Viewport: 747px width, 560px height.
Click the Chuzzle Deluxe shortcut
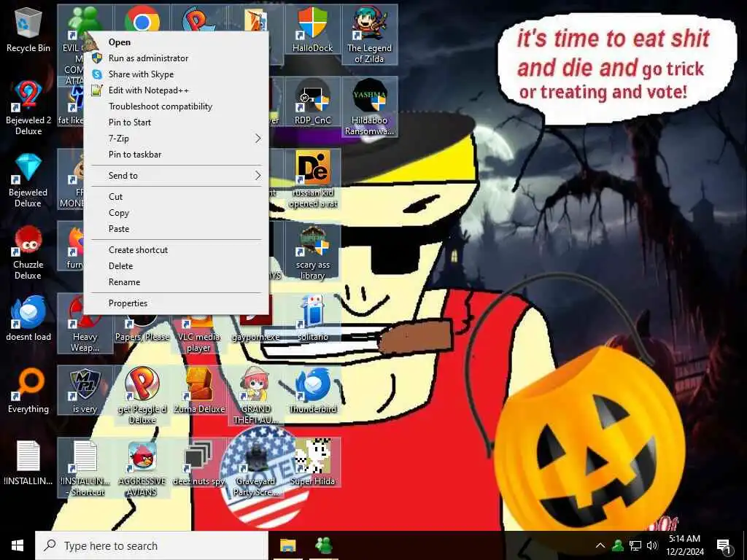(28, 252)
